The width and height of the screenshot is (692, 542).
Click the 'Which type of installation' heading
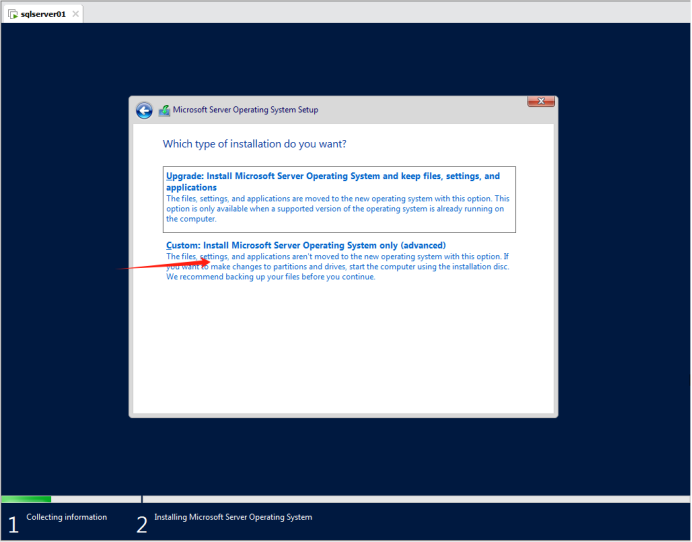[x=255, y=144]
